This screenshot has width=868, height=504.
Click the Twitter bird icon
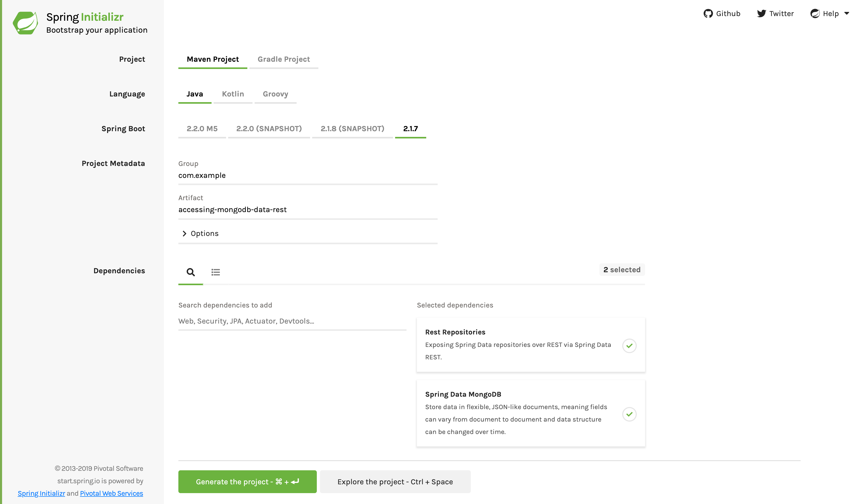761,13
